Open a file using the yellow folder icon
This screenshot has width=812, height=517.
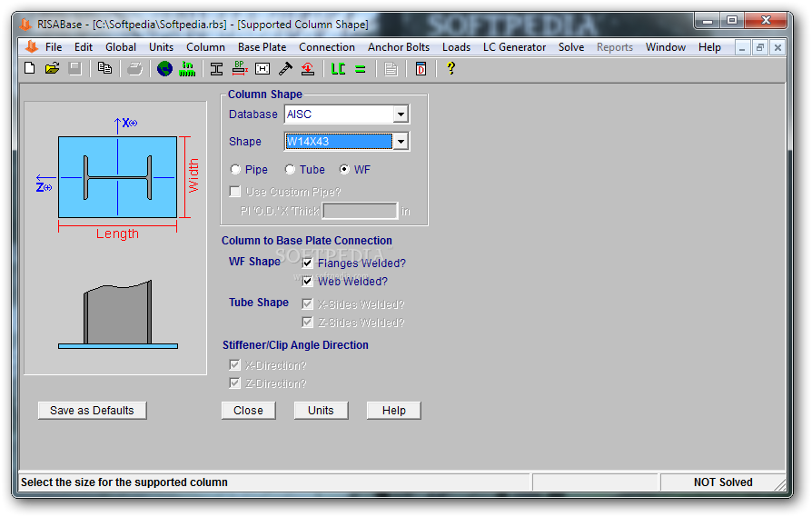[x=53, y=68]
